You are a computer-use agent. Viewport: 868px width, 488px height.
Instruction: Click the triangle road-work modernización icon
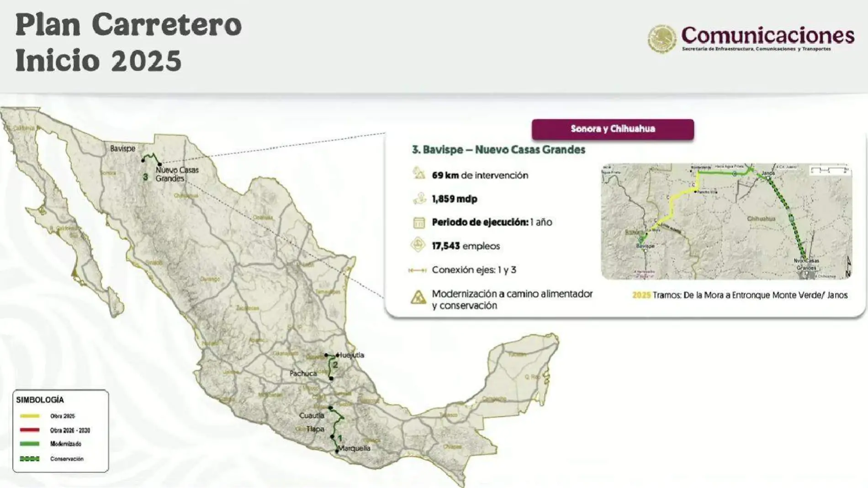[x=418, y=298]
